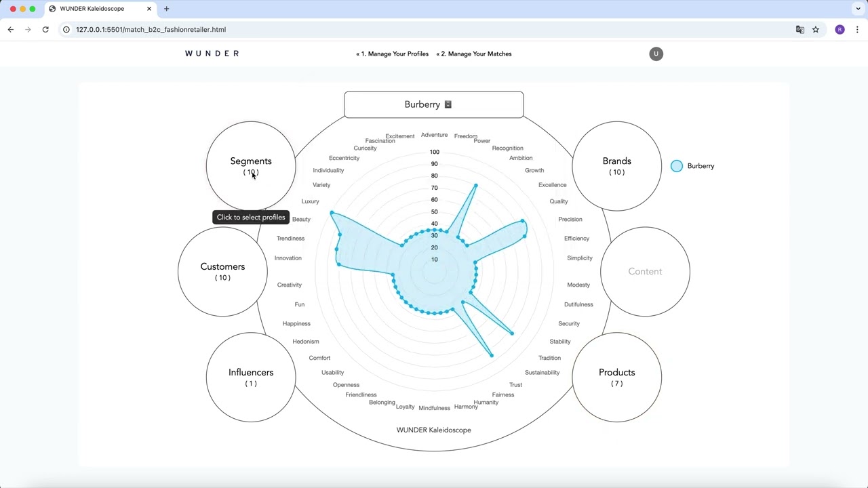Click the Simplicity axis label

click(580, 258)
